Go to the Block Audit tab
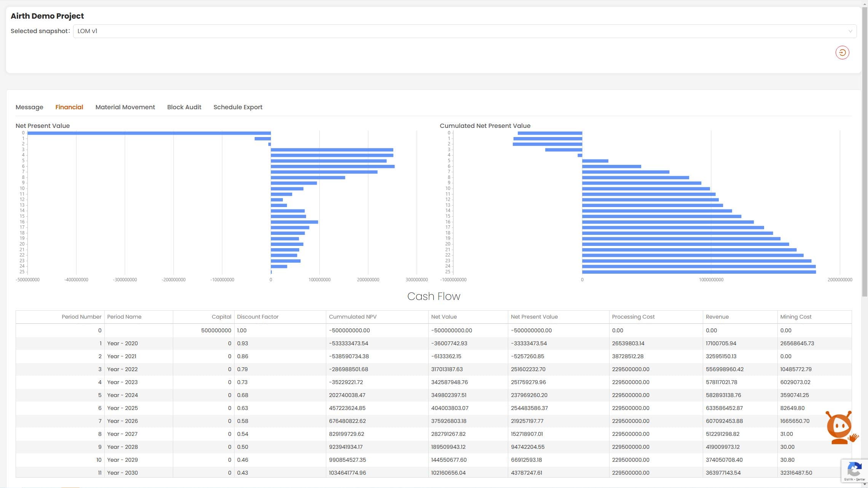The height and width of the screenshot is (488, 868). [184, 107]
